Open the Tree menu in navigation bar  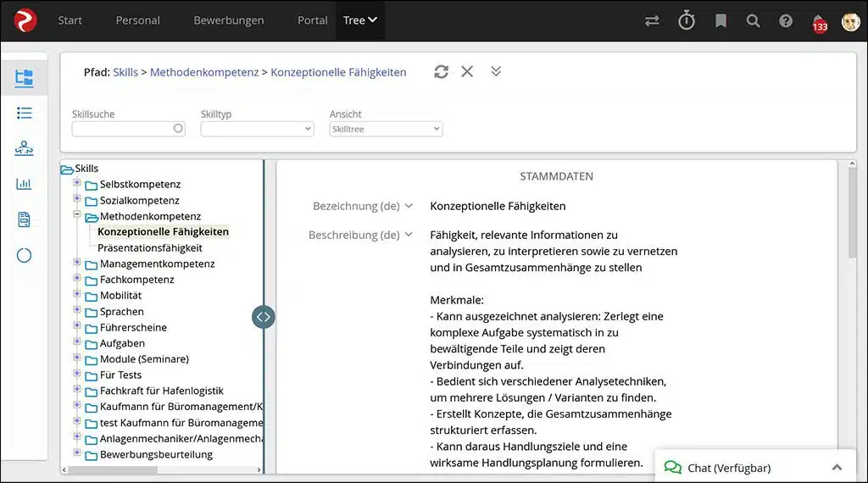(x=359, y=20)
